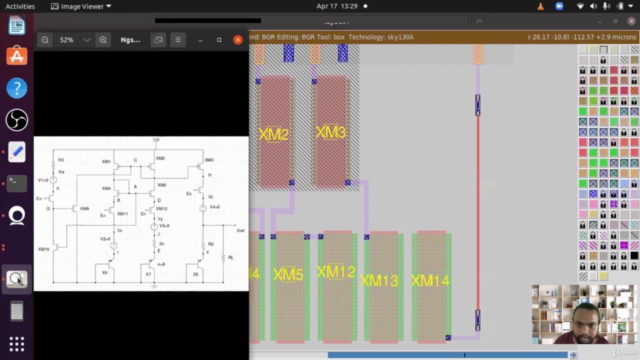Click the Ngs... title of Image Viewer
Viewport: 640px width, 360px height.
pos(130,40)
